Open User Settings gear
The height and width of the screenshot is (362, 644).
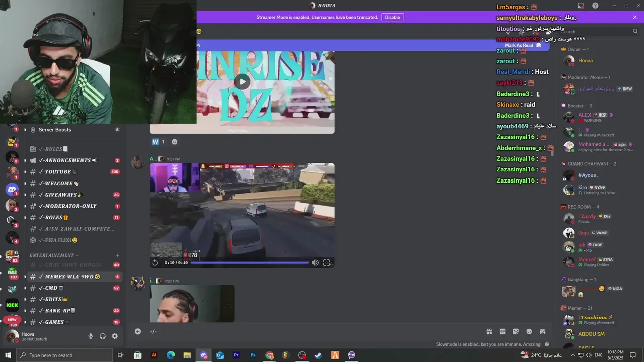click(115, 336)
